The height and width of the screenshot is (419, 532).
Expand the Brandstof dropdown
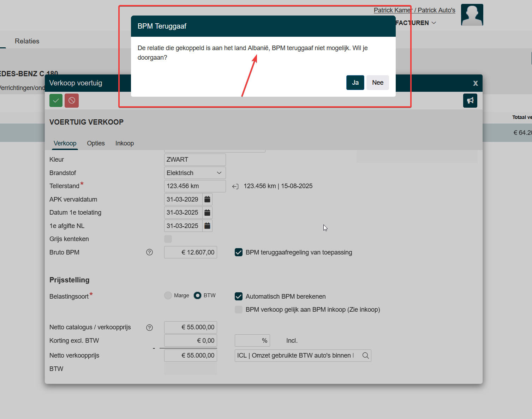pyautogui.click(x=219, y=173)
